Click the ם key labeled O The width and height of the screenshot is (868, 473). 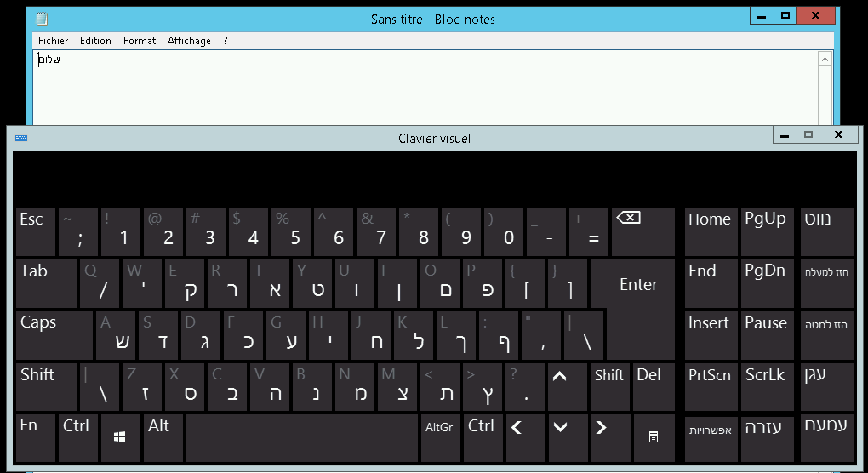440,283
